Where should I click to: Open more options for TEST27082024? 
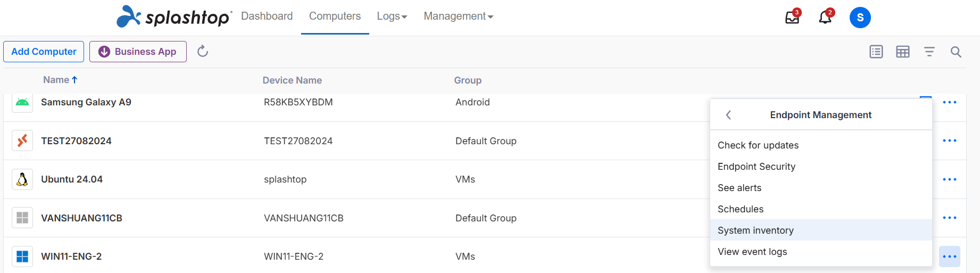tap(950, 140)
